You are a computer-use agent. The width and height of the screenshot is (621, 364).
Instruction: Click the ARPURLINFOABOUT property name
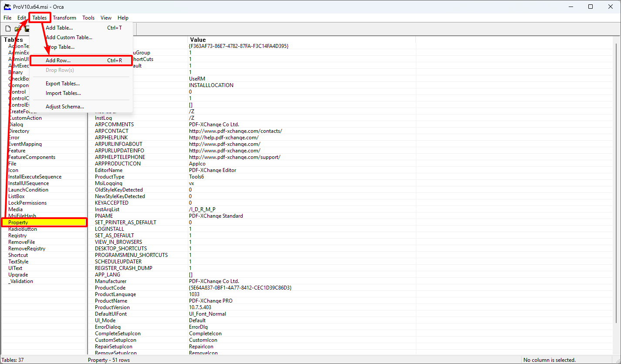[x=118, y=144]
